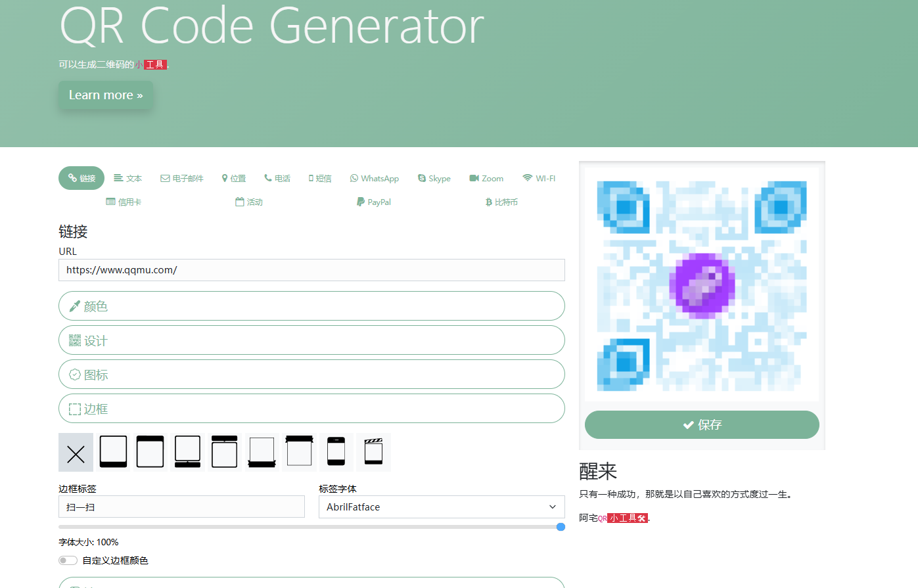
Task: Choose the frame with bottom label bar
Action: 113,452
